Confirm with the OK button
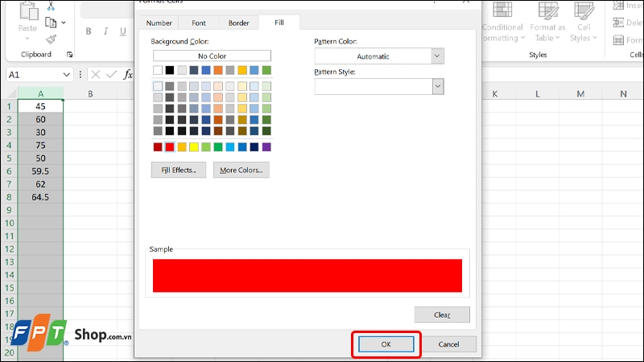The width and height of the screenshot is (644, 362). 386,344
